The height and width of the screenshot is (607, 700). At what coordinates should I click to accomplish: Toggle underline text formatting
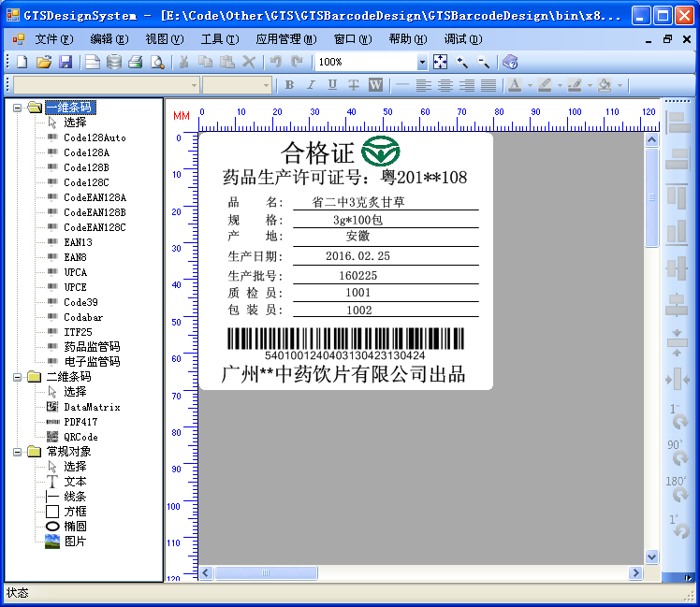pos(331,85)
